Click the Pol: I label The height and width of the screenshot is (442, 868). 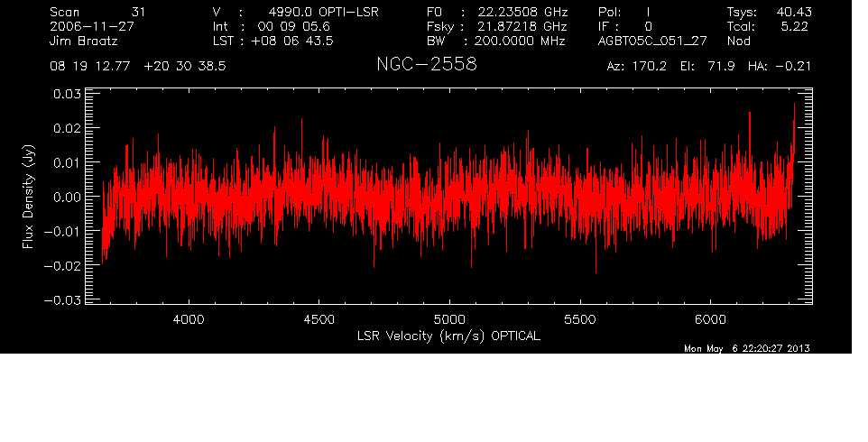point(624,12)
